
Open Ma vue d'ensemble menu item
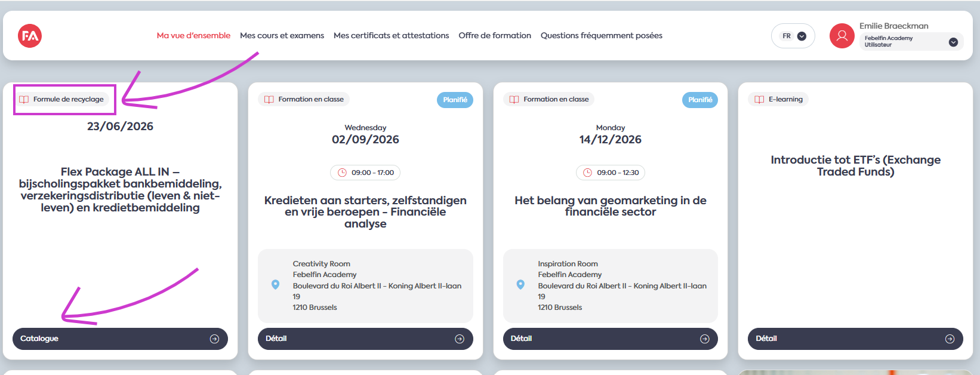tap(193, 36)
